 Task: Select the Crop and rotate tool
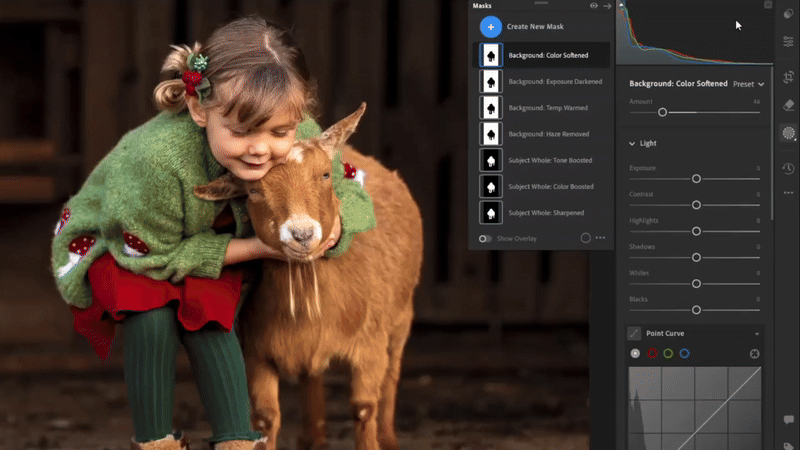(x=788, y=76)
